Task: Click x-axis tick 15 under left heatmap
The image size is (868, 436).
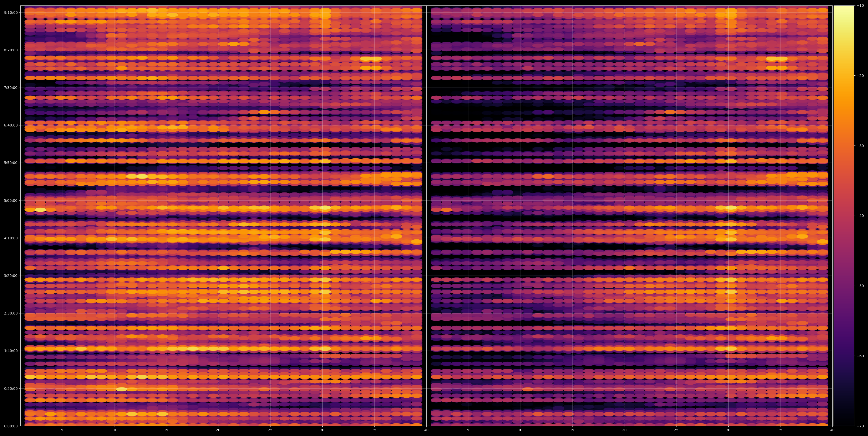Action: click(166, 430)
